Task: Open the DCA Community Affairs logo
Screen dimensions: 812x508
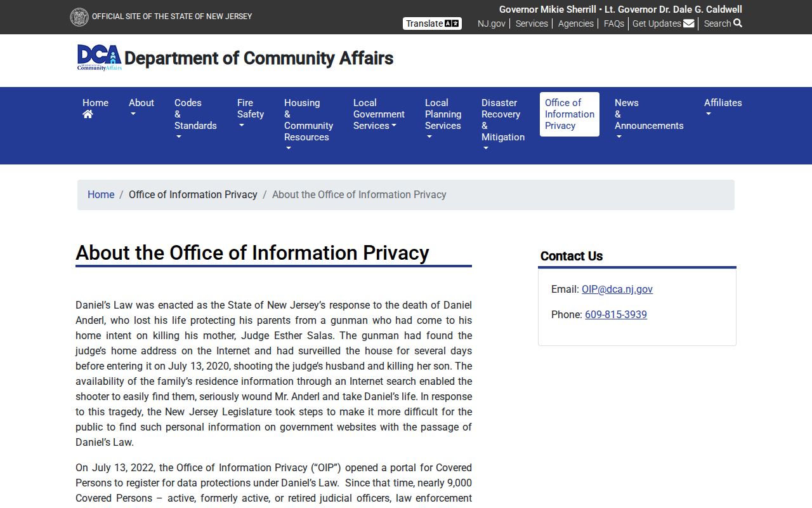Action: pos(100,58)
